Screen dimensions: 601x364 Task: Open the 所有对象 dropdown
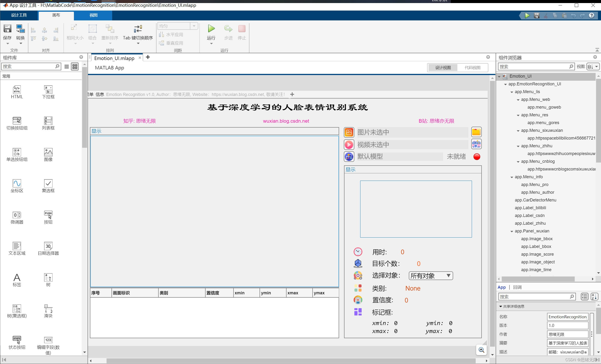click(430, 276)
